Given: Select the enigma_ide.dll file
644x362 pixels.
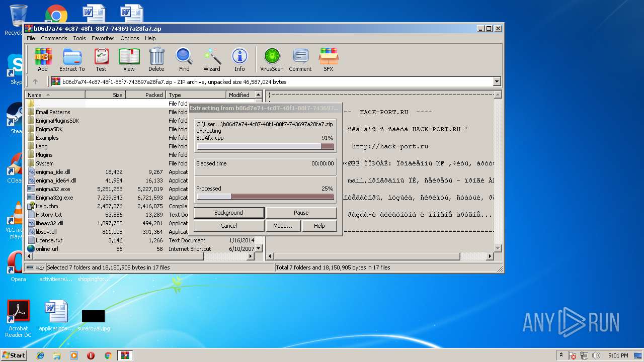Looking at the screenshot, I should 53,172.
